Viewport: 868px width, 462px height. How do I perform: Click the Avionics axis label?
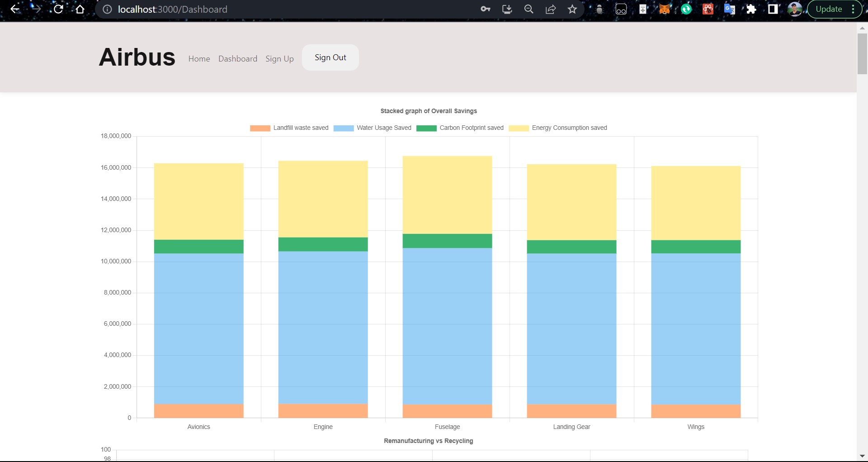199,427
